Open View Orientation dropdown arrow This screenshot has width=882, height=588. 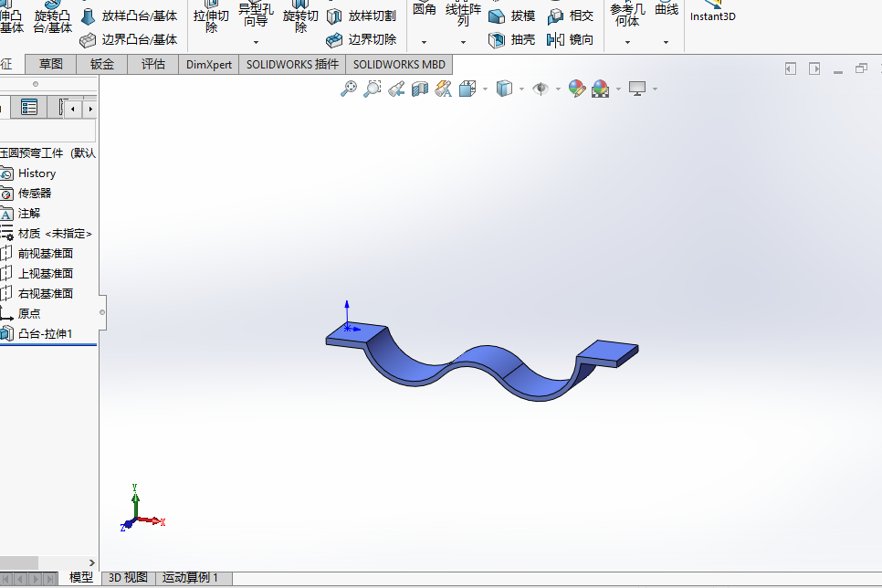coord(485,89)
